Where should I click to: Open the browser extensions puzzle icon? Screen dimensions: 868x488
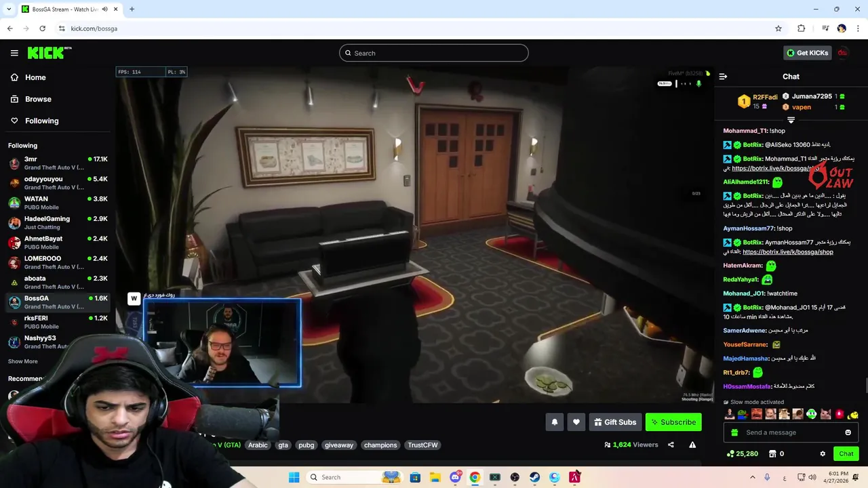click(x=802, y=28)
